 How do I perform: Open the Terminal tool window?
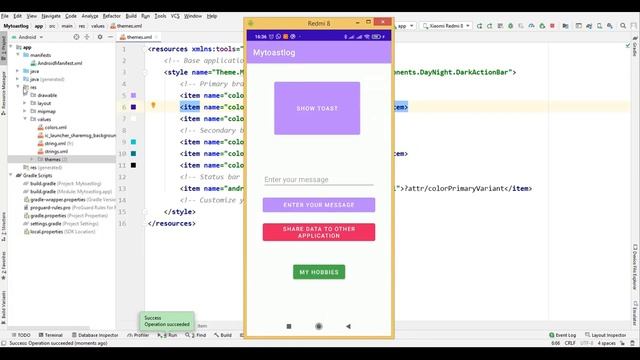pos(51,335)
